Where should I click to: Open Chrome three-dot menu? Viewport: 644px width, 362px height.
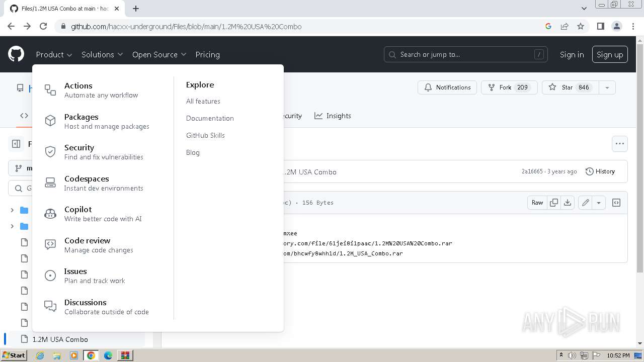pyautogui.click(x=633, y=26)
